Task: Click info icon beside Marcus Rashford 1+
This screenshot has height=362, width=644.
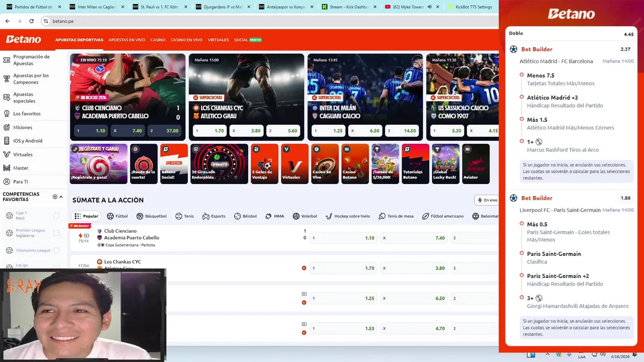Action: (539, 142)
